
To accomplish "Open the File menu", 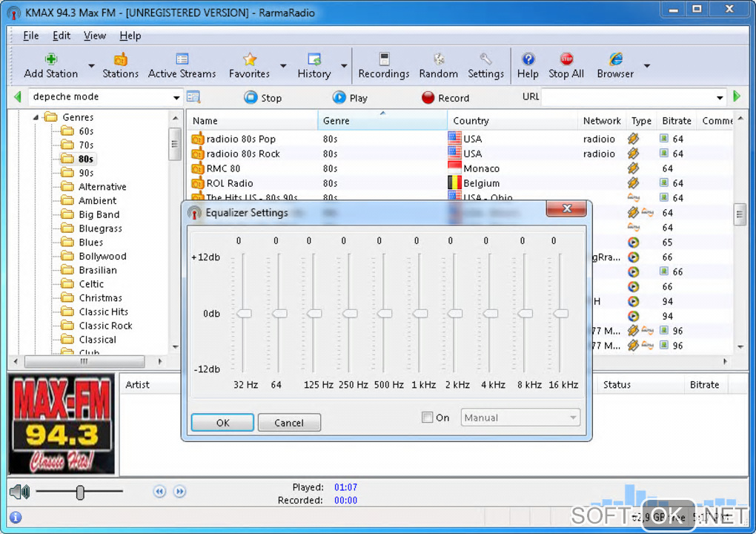I will point(31,36).
